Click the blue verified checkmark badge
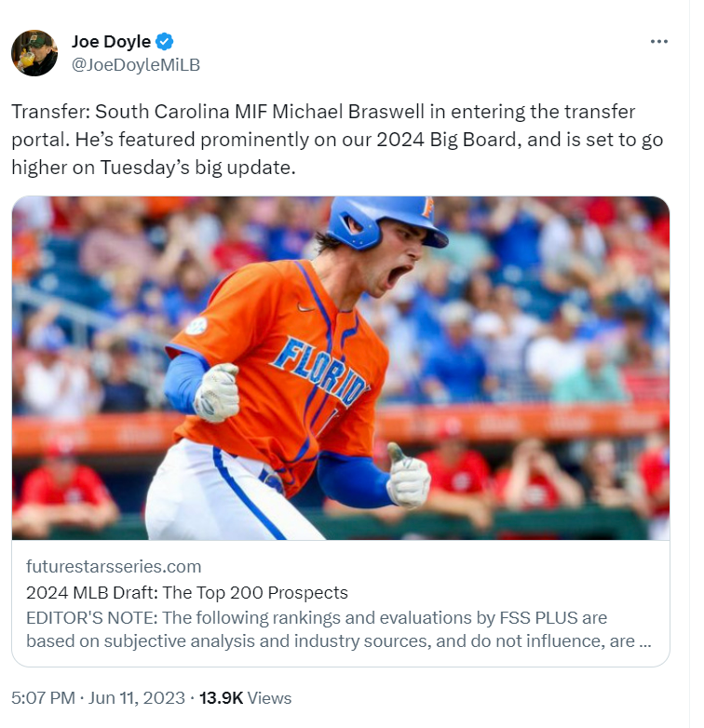 (x=165, y=41)
